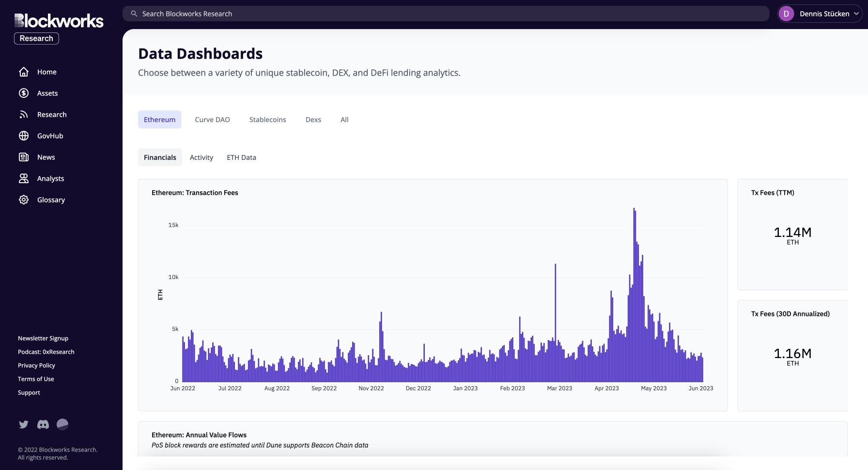This screenshot has height=470, width=868.
Task: Go to Home in sidebar
Action: click(47, 72)
